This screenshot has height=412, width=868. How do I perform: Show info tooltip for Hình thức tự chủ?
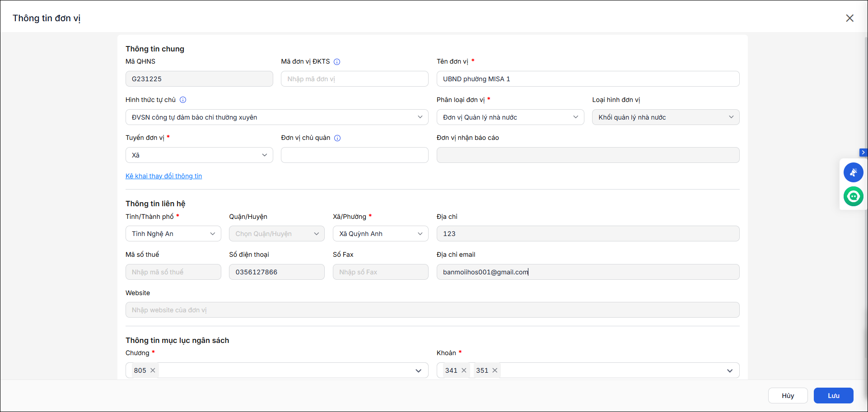[x=183, y=100]
